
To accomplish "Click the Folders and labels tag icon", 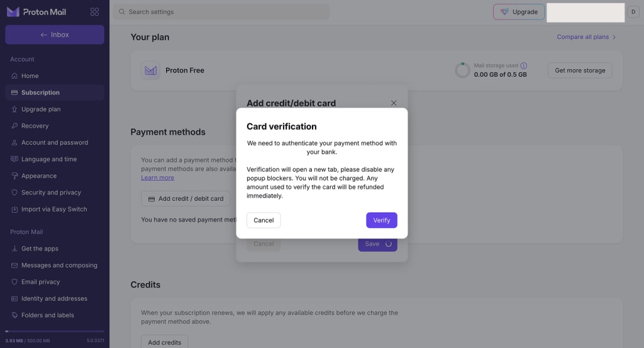I will [15, 315].
